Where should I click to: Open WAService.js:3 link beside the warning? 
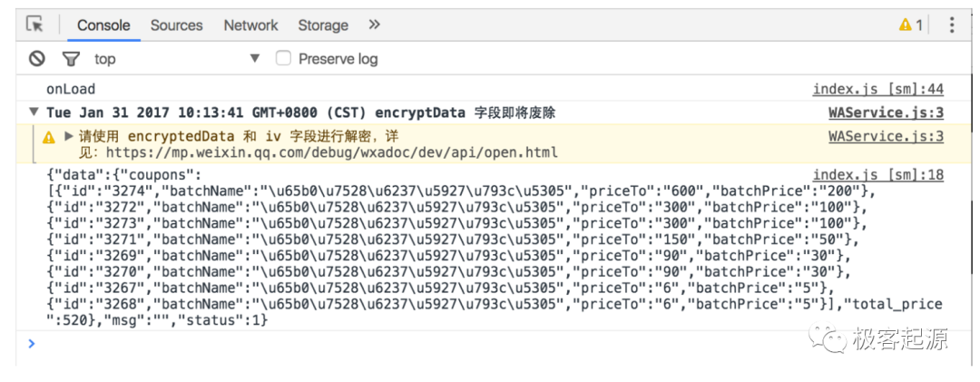click(886, 136)
